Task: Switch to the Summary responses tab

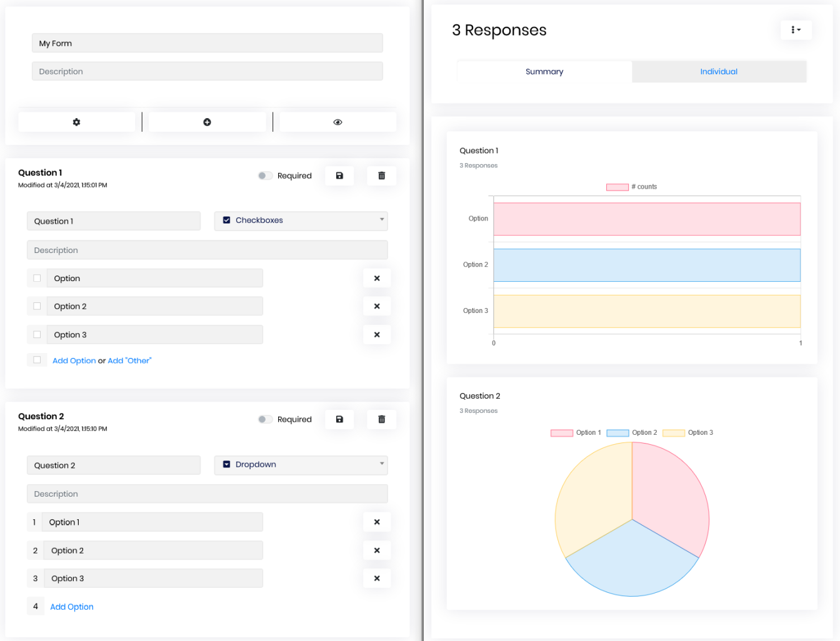Action: [x=544, y=72]
